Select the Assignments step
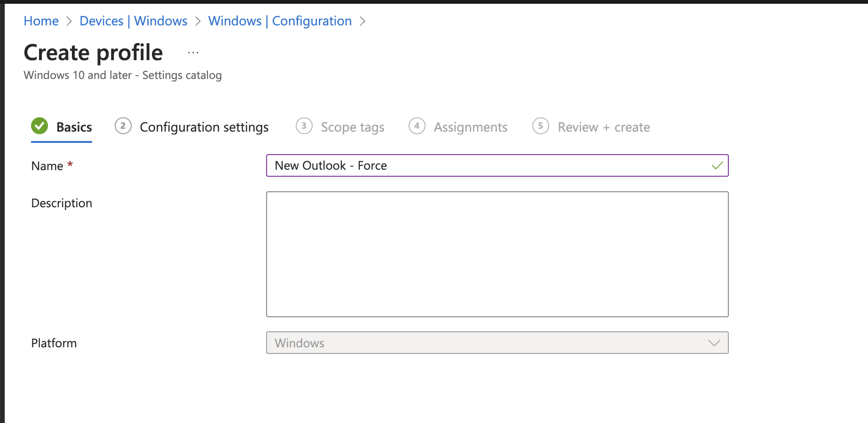 470,127
